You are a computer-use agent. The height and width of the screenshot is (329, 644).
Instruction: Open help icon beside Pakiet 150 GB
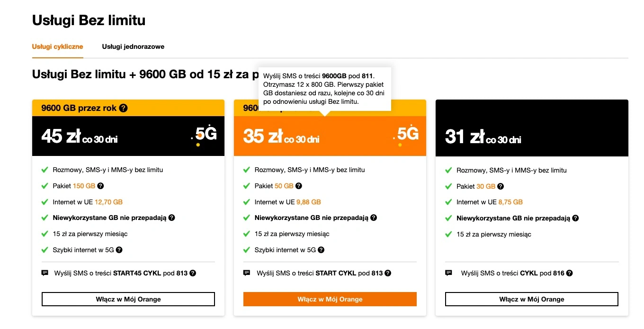100,186
